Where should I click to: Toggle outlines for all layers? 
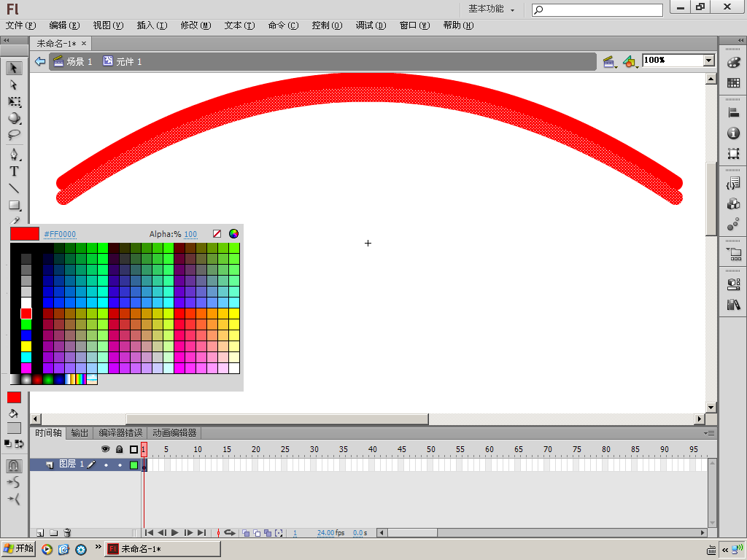pyautogui.click(x=134, y=449)
